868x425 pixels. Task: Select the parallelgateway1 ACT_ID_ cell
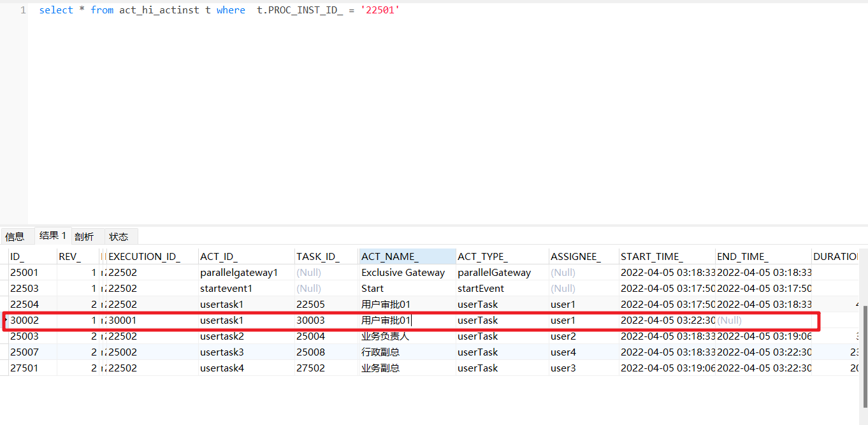239,272
